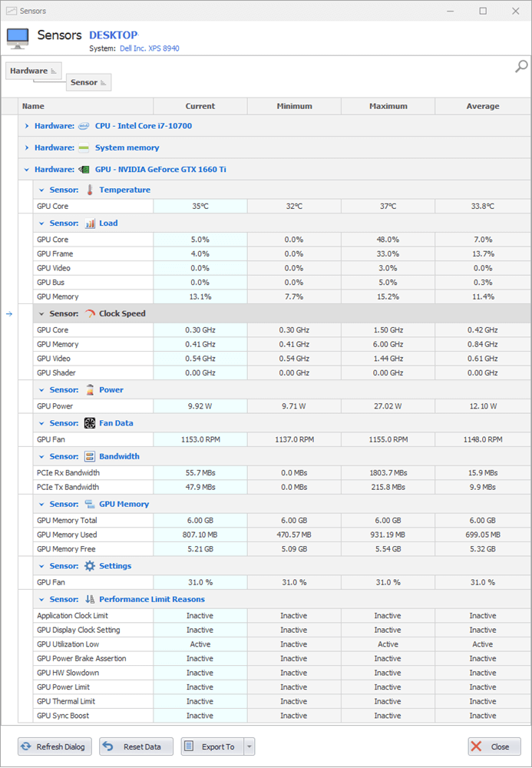The height and width of the screenshot is (768, 532).
Task: Collapse the Load sensor group
Action: tap(41, 223)
